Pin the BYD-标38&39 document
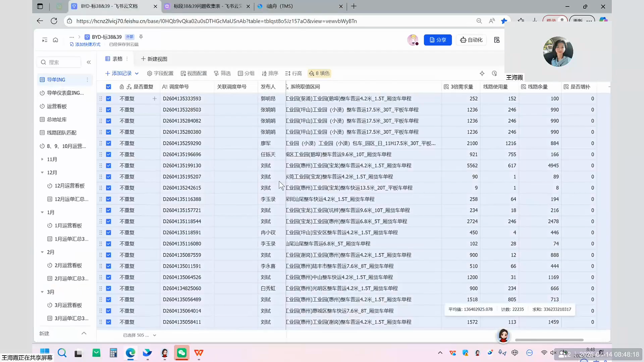Image resolution: width=644 pixels, height=362 pixels. tap(141, 37)
